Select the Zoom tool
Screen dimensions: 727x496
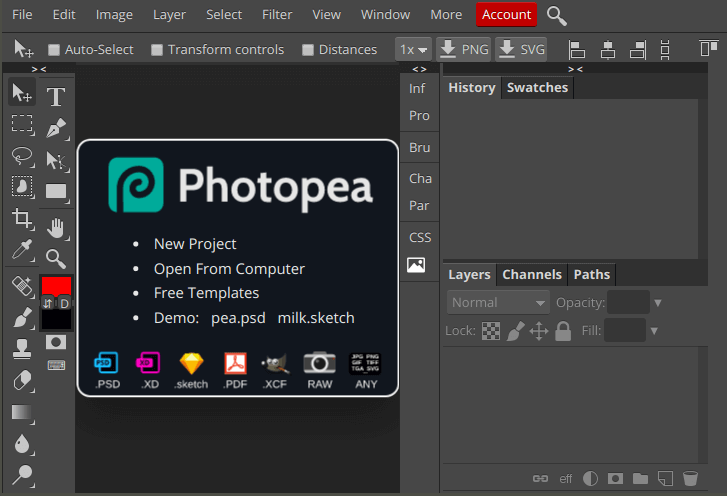tap(56, 259)
